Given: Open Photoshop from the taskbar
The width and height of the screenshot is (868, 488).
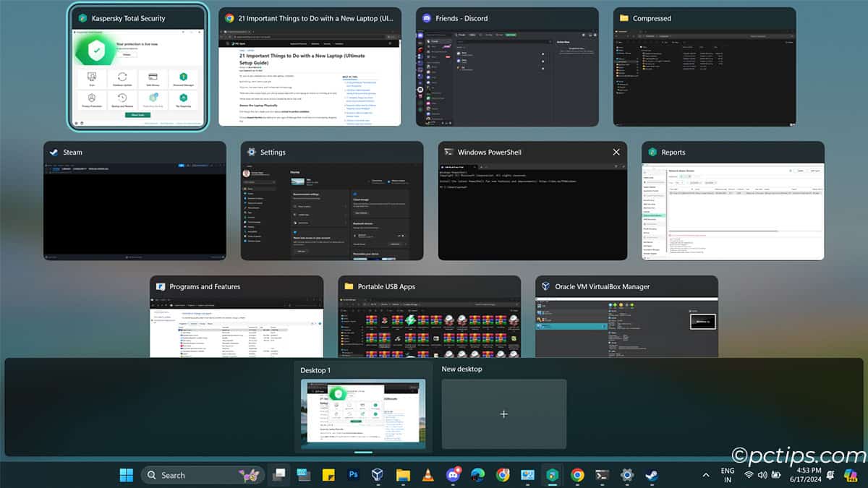Looking at the screenshot, I should tap(353, 475).
